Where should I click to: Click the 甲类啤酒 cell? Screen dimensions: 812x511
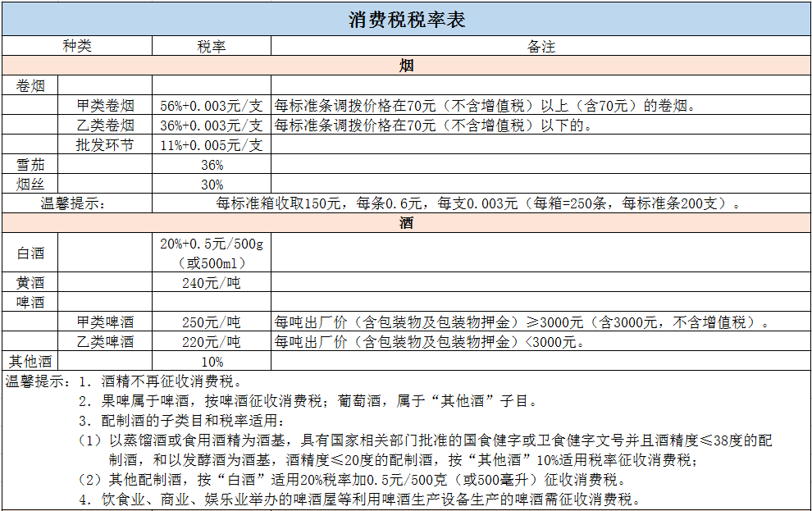(x=105, y=322)
